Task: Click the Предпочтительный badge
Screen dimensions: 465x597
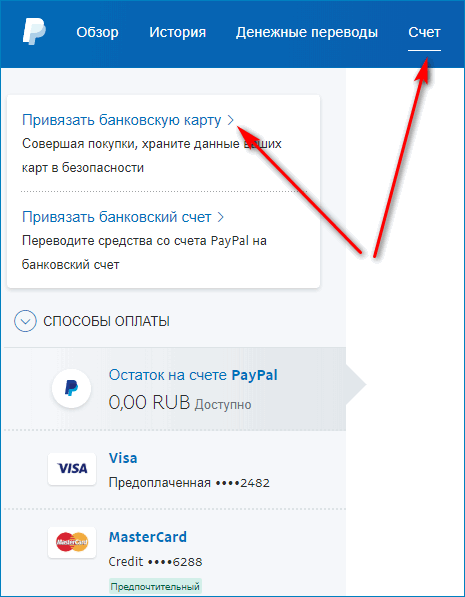Action: [x=155, y=587]
